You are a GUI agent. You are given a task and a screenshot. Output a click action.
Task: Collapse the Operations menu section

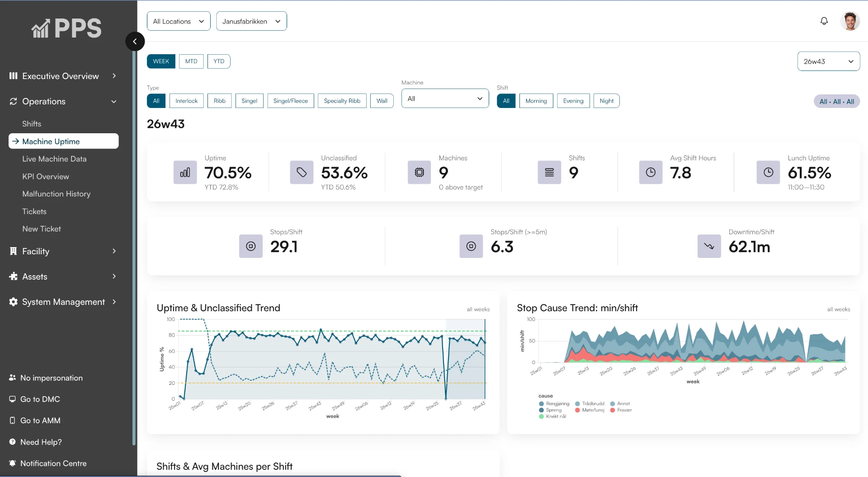click(x=114, y=102)
